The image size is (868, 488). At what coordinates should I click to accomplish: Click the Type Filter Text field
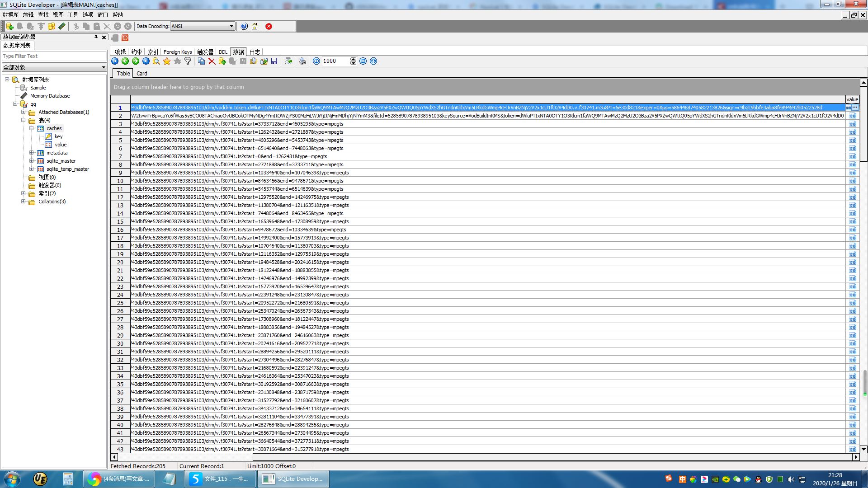pos(53,56)
